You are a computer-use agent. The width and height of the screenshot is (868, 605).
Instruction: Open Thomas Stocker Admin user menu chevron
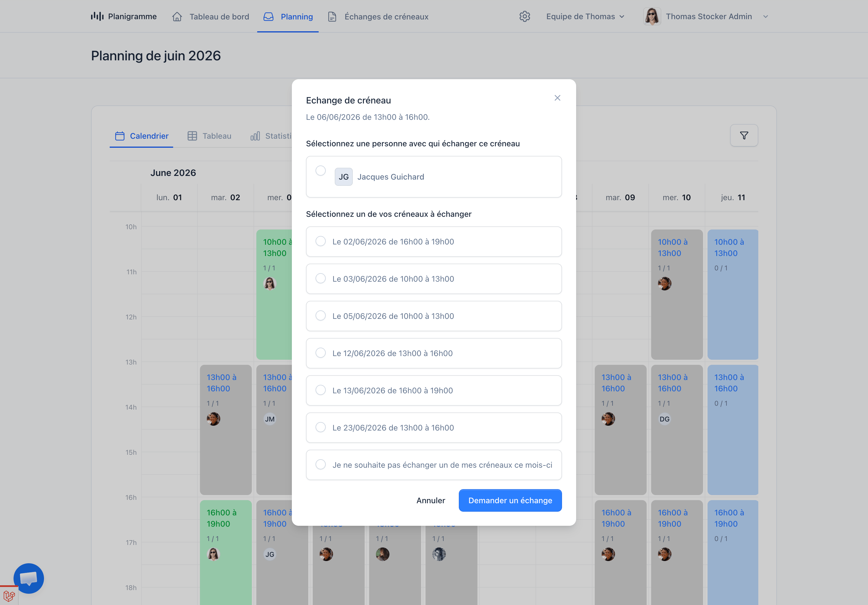[x=766, y=17]
